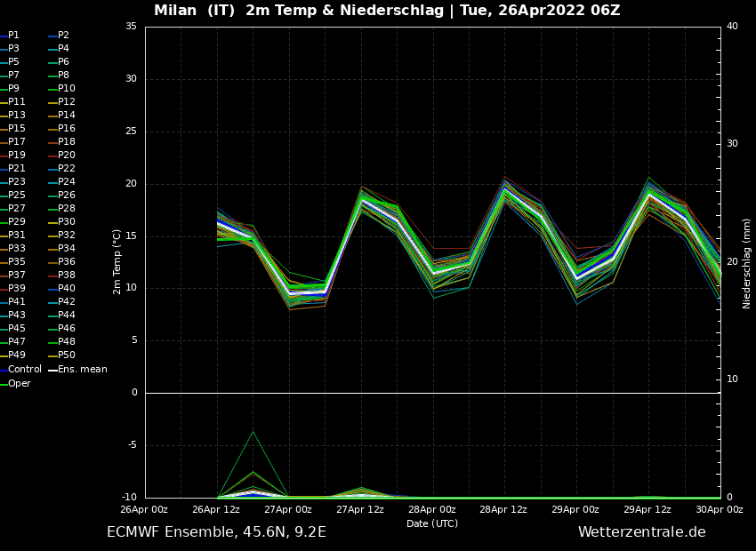Click the "29Apr 00z" date tick label
This screenshot has height=551, width=756.
pyautogui.click(x=575, y=509)
